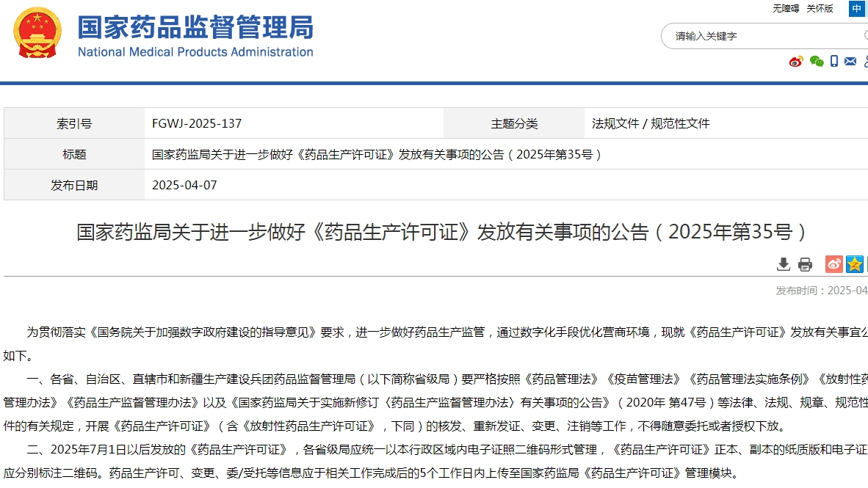Click 法规文件 / 规范性文件 category text
This screenshot has width=868, height=488.
(x=651, y=123)
